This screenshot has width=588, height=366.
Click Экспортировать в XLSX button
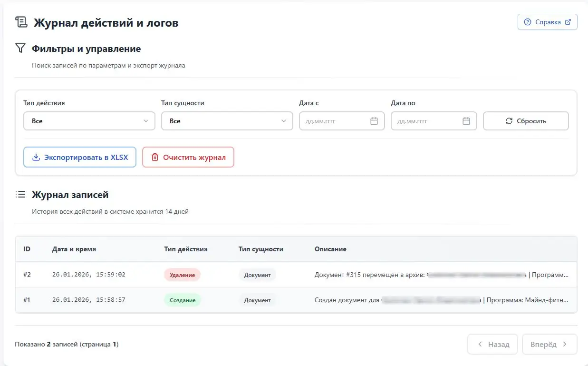[x=80, y=157]
